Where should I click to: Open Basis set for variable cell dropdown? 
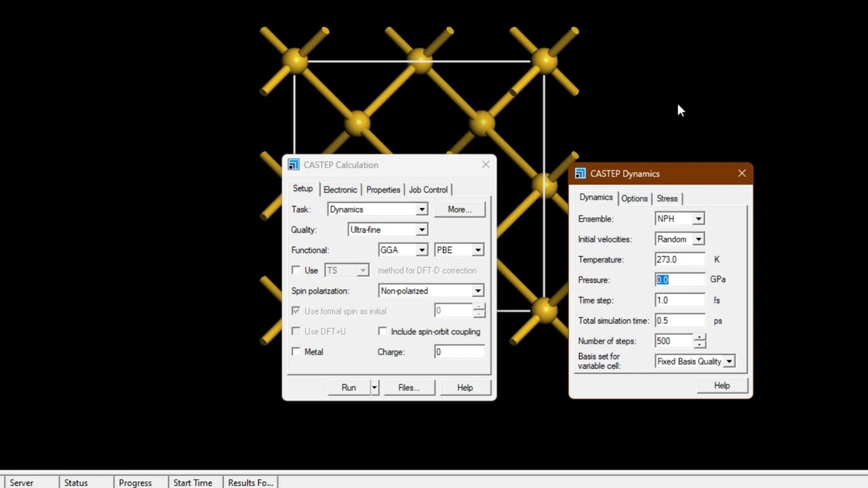point(729,361)
